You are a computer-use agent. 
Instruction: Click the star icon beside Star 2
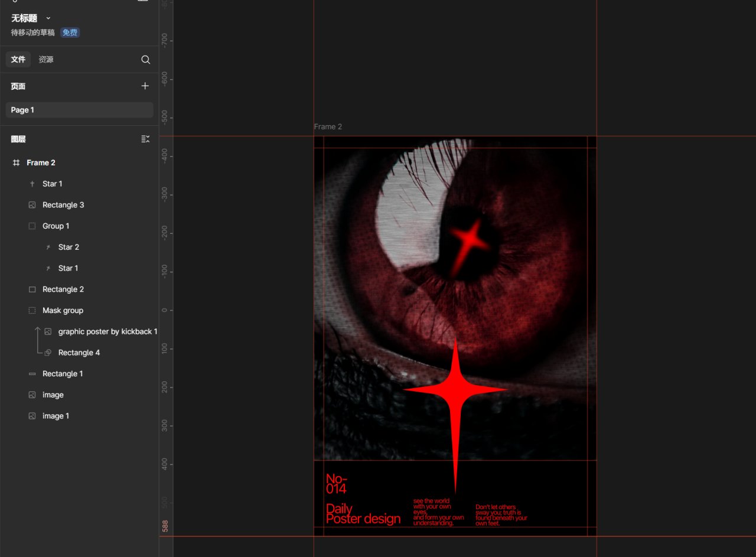(48, 247)
